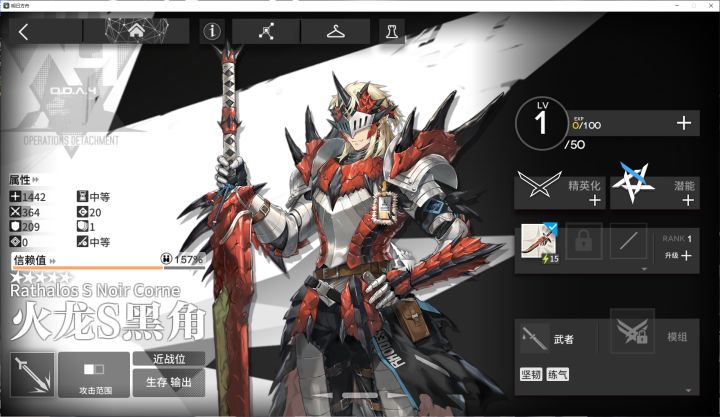
Task: Expand the 属性 attributes details
Action: click(24, 180)
